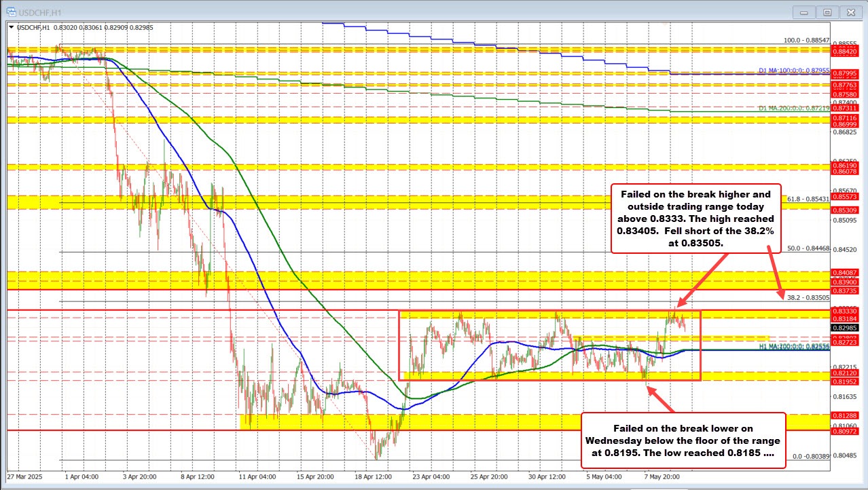The image size is (868, 490).
Task: Click the red arrow pointing to the 38.2 level
Action: pyautogui.click(x=774, y=271)
